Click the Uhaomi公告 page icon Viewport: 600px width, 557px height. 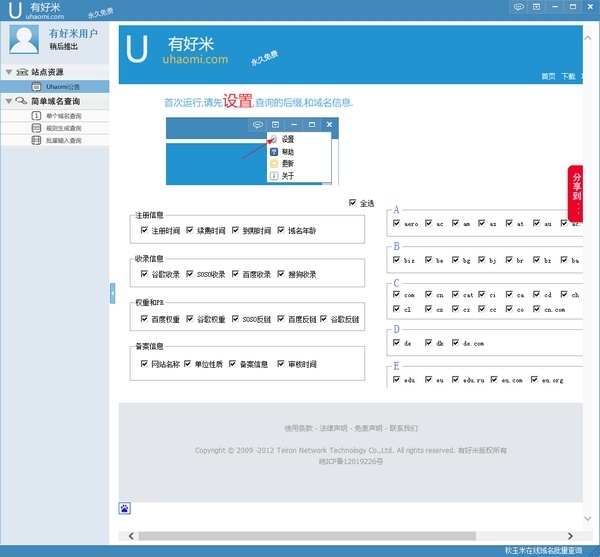tap(36, 87)
